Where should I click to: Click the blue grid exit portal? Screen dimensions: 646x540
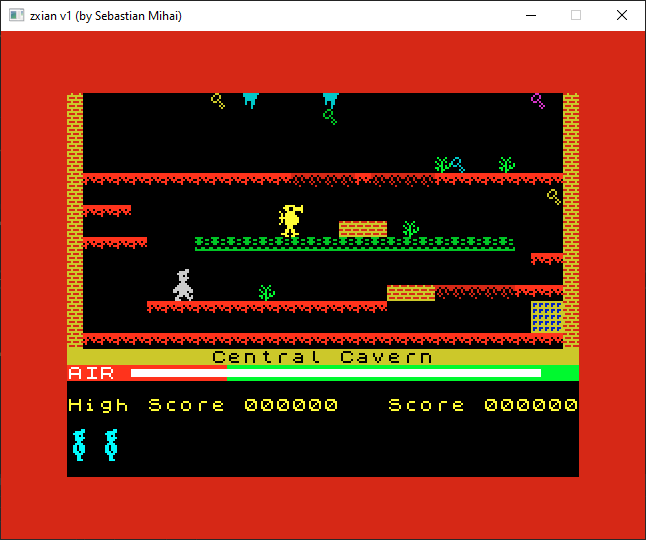coord(547,317)
